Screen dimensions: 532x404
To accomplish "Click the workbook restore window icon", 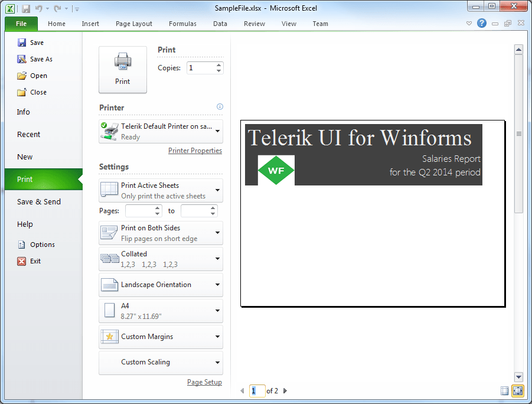I will pyautogui.click(x=508, y=24).
